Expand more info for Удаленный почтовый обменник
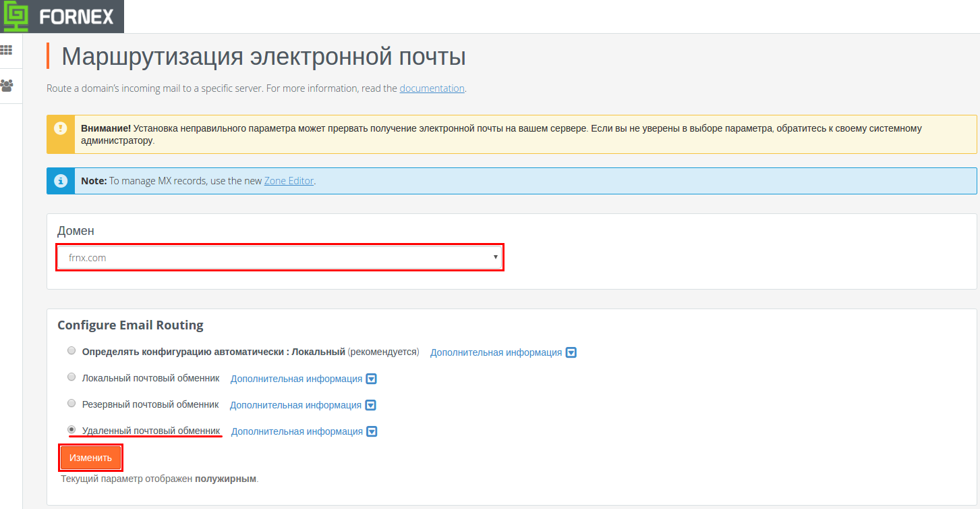 pyautogui.click(x=304, y=431)
